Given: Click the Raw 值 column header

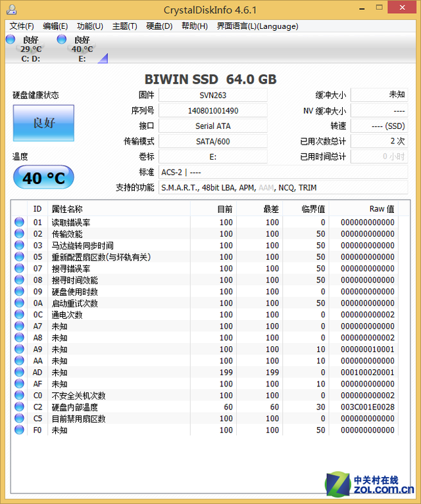Looking at the screenshot, I should coord(381,209).
